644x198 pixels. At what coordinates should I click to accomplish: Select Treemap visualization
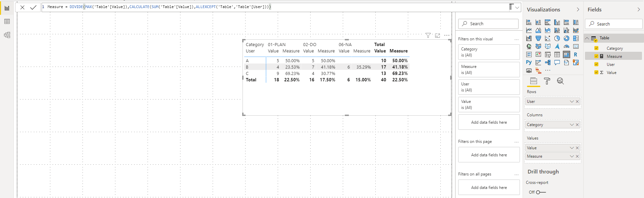[x=576, y=38]
